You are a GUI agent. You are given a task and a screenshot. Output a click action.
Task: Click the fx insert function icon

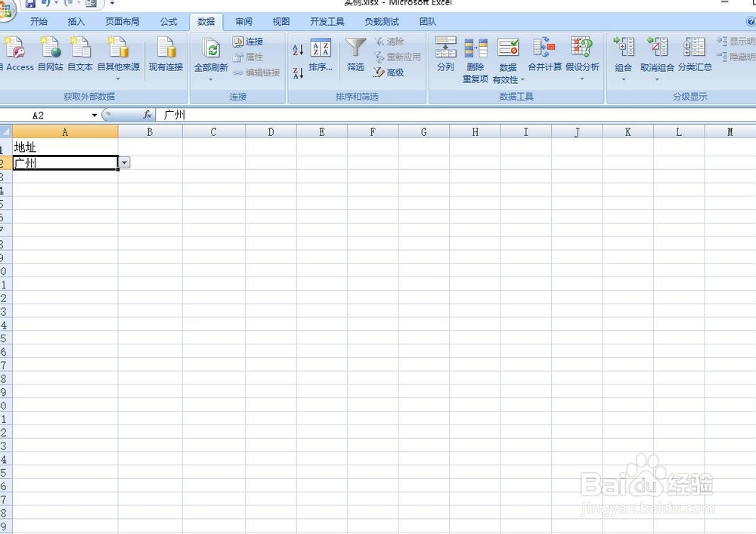[x=147, y=115]
